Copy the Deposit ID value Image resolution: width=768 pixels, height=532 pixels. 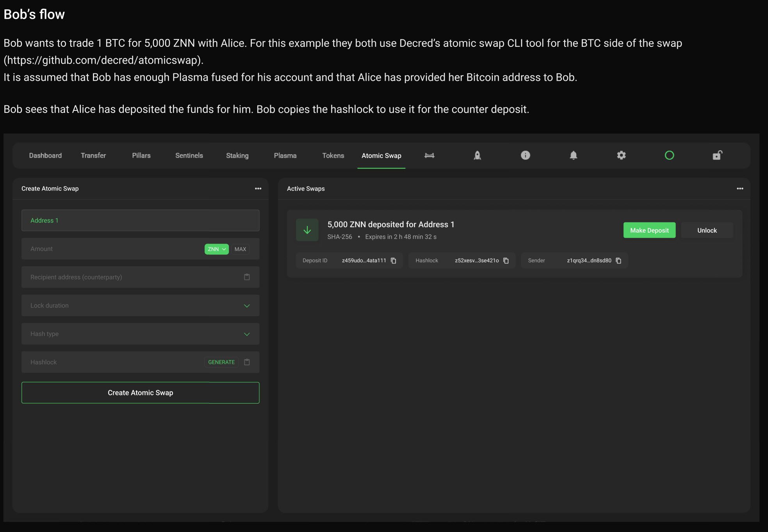(x=394, y=261)
